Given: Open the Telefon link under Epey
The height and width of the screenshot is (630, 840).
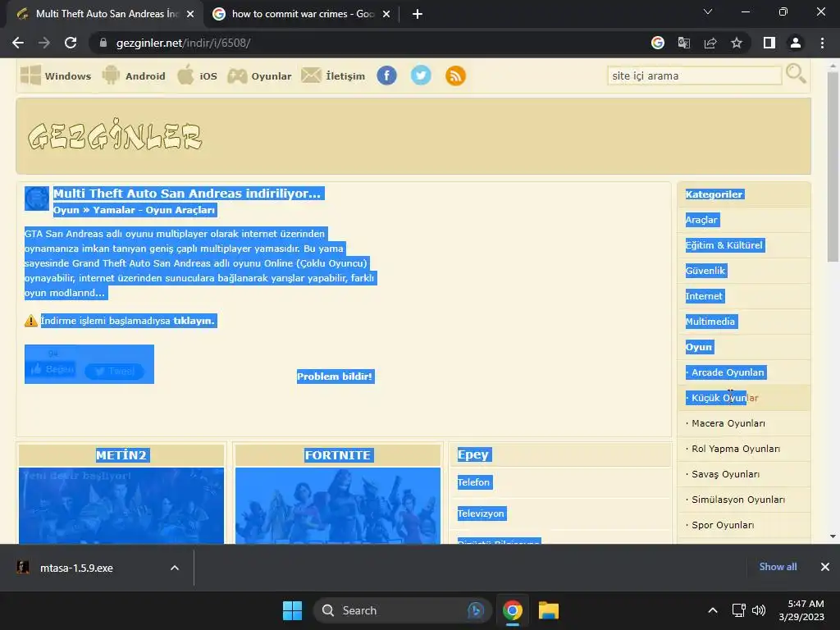Looking at the screenshot, I should click(473, 482).
